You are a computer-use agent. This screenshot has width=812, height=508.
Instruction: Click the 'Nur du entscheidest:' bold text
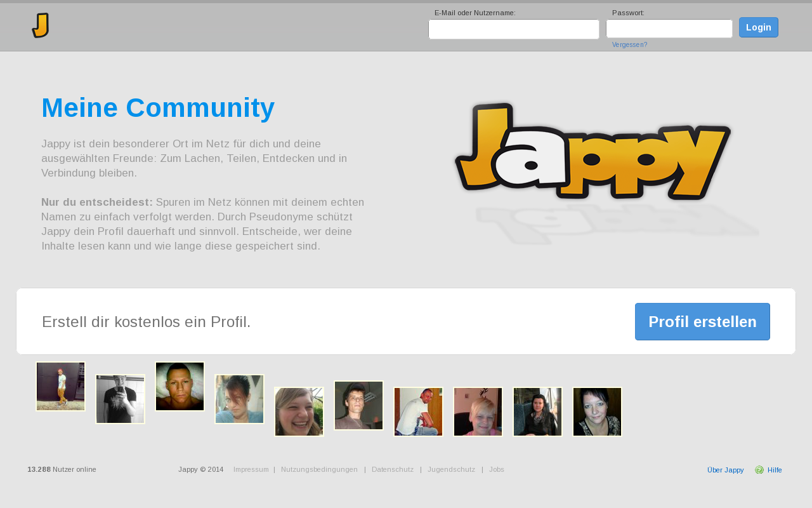point(97,202)
